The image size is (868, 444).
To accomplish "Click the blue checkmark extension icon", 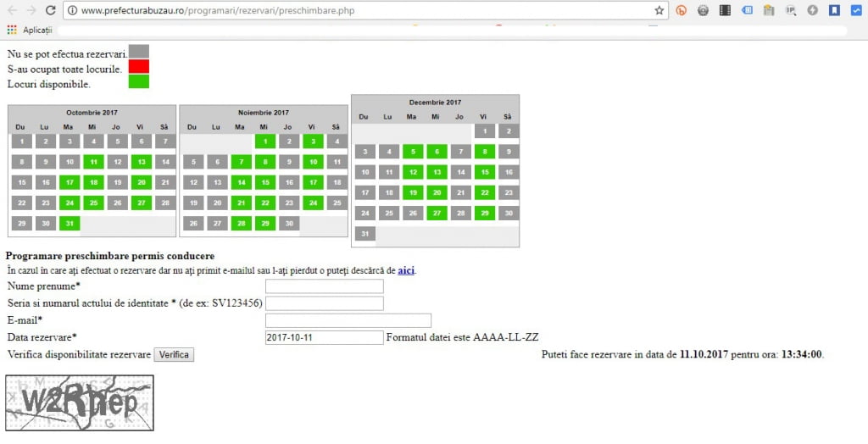I will point(855,10).
